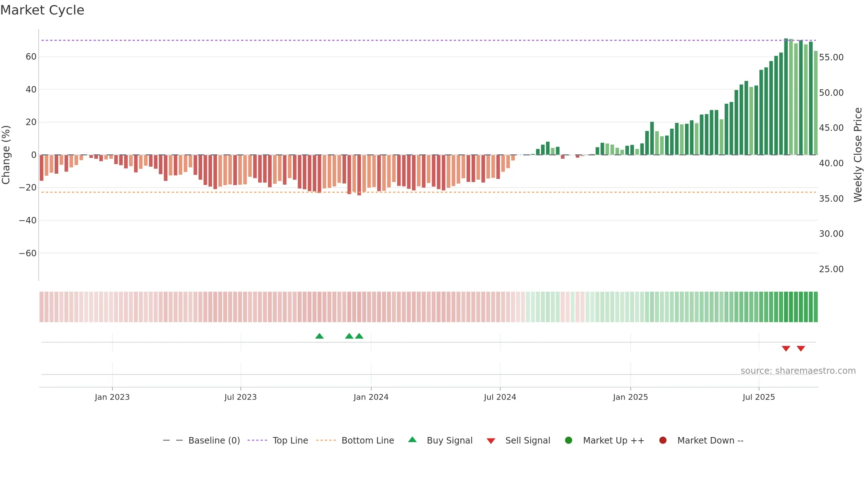The width and height of the screenshot is (868, 488).
Task: Click the Weekly Close Price axis title
Action: tap(858, 155)
